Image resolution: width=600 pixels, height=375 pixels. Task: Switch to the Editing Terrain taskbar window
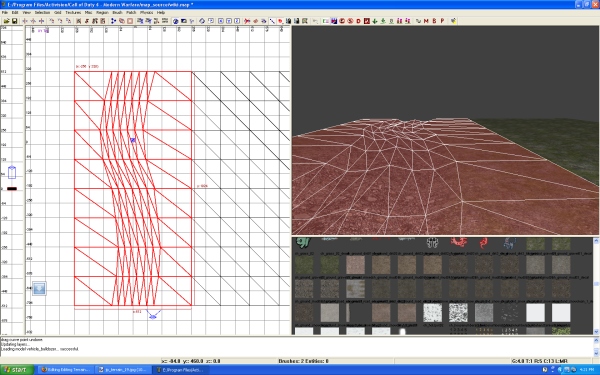point(65,370)
